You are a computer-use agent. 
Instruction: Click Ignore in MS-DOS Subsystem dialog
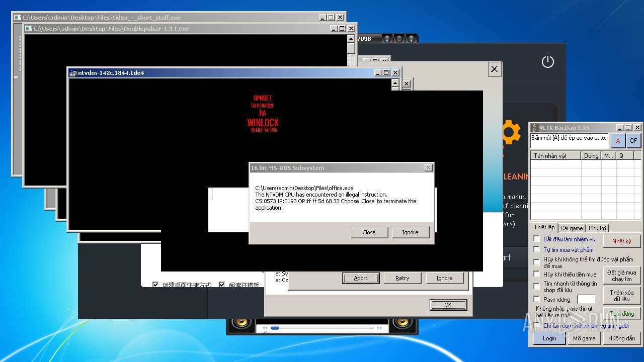coord(410,232)
